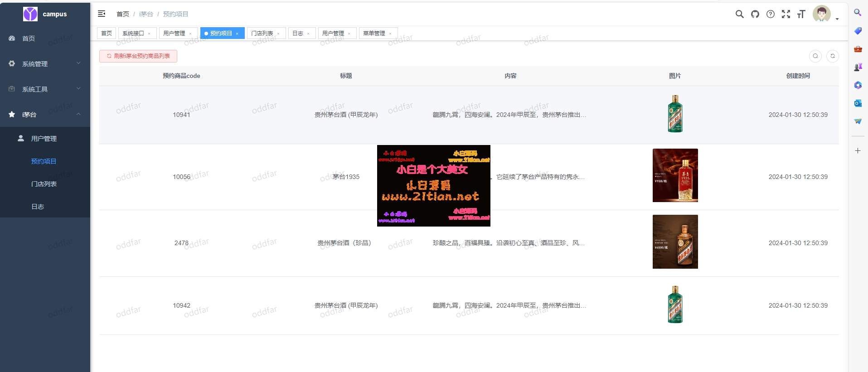Click the red 刷新i茅台预约商品列表 button
The image size is (868, 372).
click(138, 56)
